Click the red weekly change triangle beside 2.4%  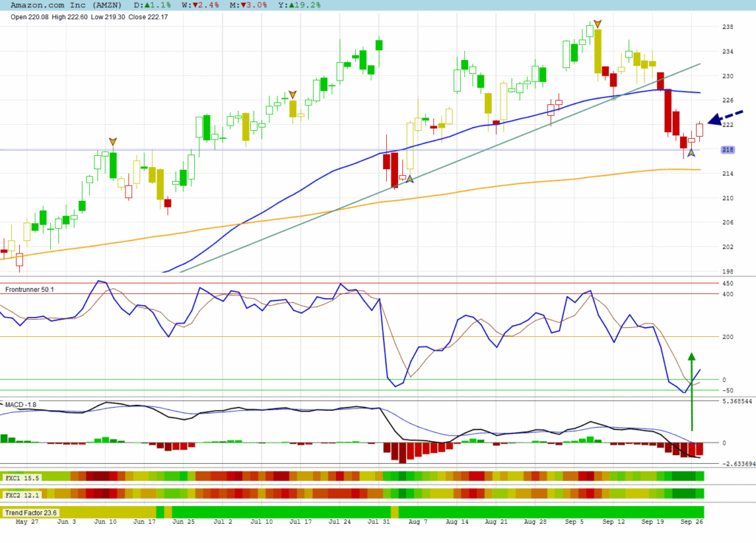pyautogui.click(x=193, y=4)
